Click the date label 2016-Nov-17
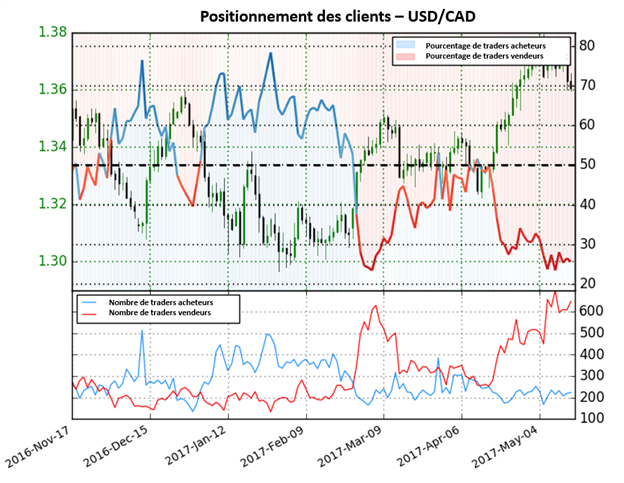Viewport: 624px width, 483px height. tap(37, 446)
